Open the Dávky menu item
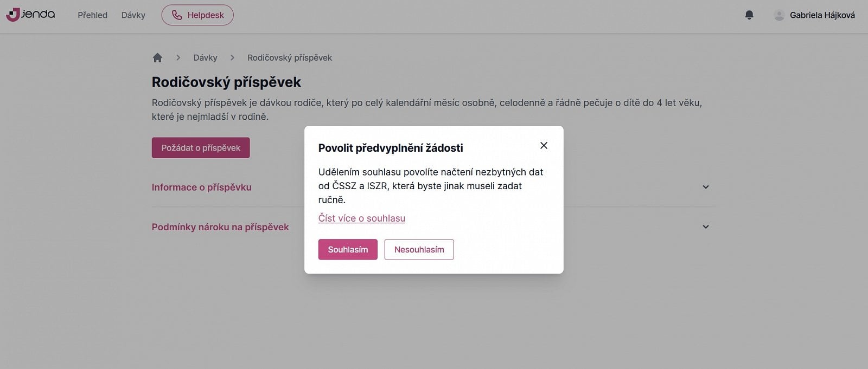The image size is (868, 369). click(x=133, y=15)
